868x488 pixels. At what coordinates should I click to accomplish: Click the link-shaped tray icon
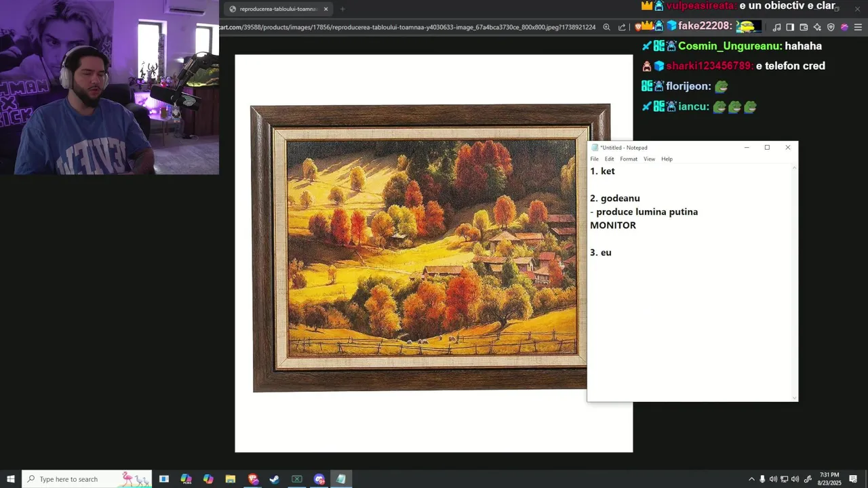click(808, 479)
